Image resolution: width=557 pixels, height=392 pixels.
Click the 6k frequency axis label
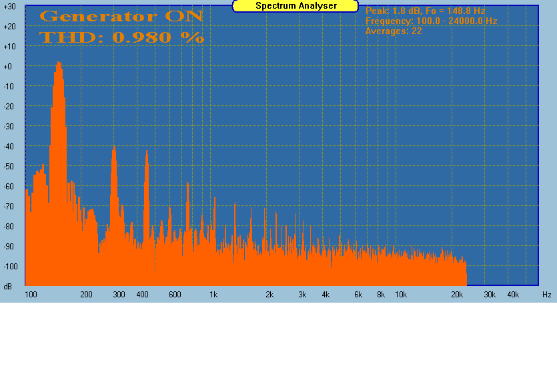(358, 295)
